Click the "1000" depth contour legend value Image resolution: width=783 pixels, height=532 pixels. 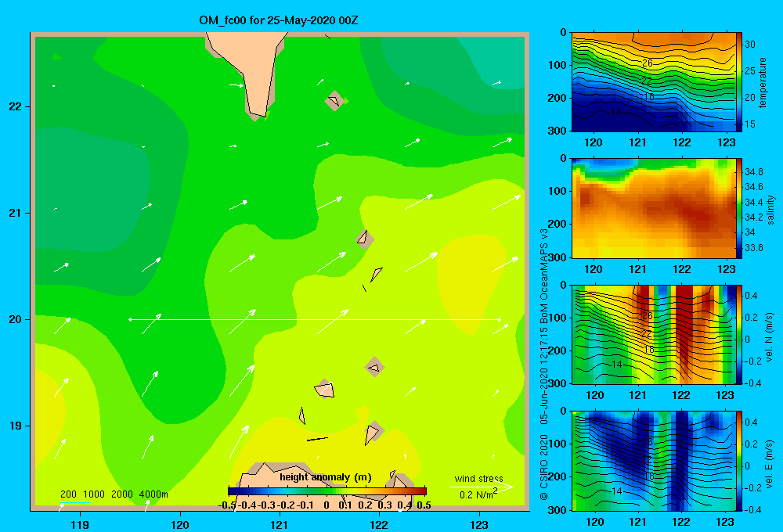(93, 494)
